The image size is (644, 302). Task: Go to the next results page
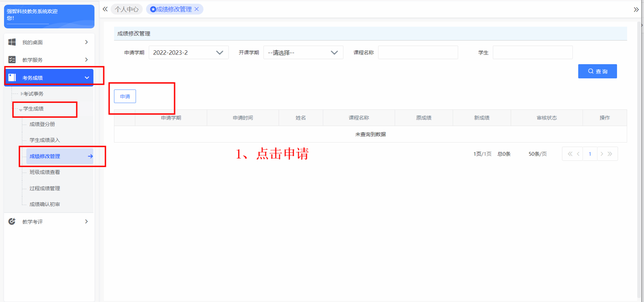(602, 154)
